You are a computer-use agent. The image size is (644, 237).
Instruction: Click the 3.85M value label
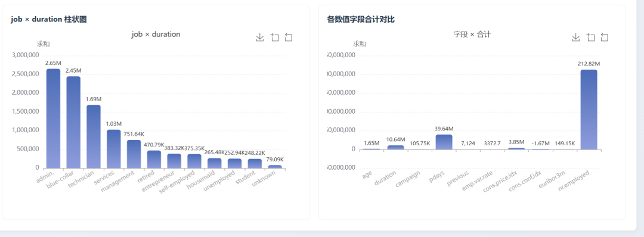click(x=516, y=142)
